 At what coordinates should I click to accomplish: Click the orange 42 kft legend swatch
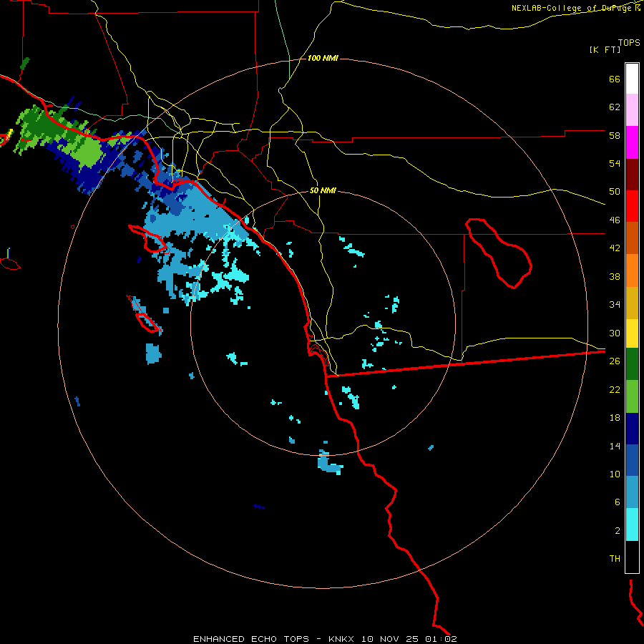coord(632,270)
